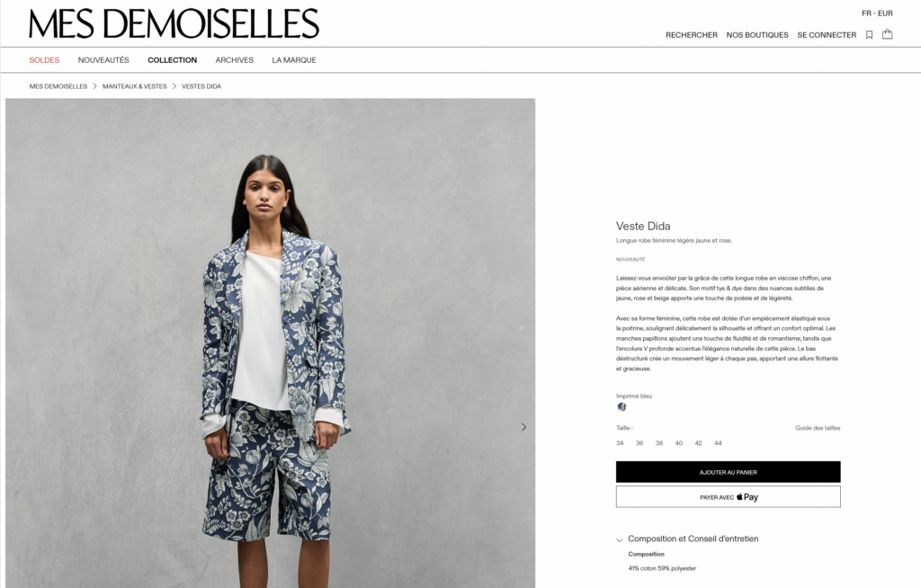Open the Soldes menu item
This screenshot has width=921, height=588.
[x=45, y=60]
